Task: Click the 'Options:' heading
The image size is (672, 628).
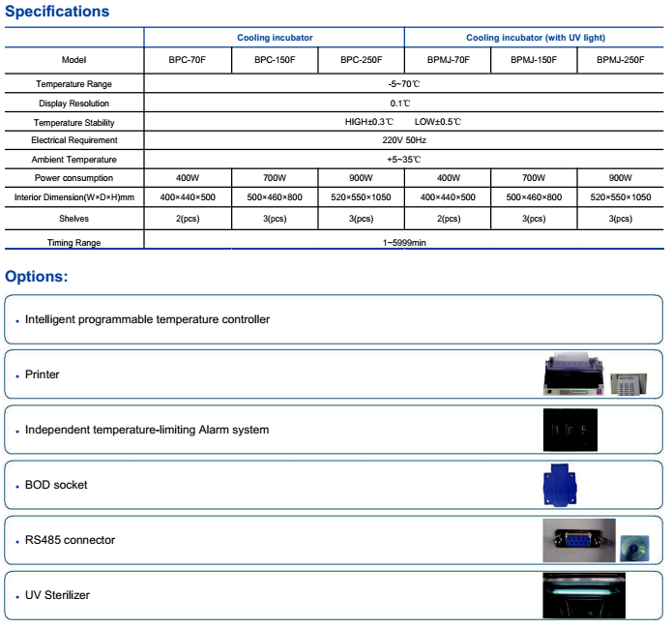Action: click(37, 276)
